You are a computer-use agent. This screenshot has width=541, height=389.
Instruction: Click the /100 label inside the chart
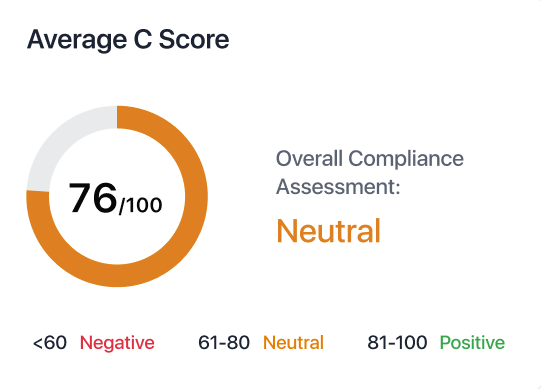[x=140, y=205]
